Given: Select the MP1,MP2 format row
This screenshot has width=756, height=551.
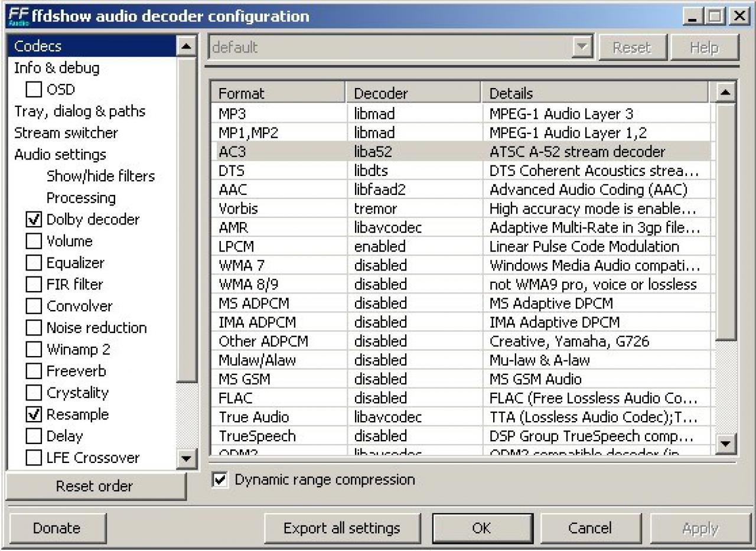Looking at the screenshot, I should coord(461,132).
